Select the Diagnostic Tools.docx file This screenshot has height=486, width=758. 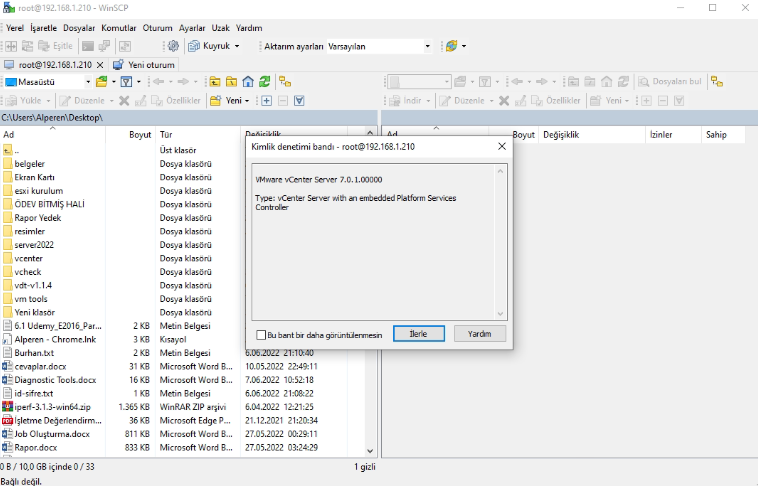tap(55, 380)
